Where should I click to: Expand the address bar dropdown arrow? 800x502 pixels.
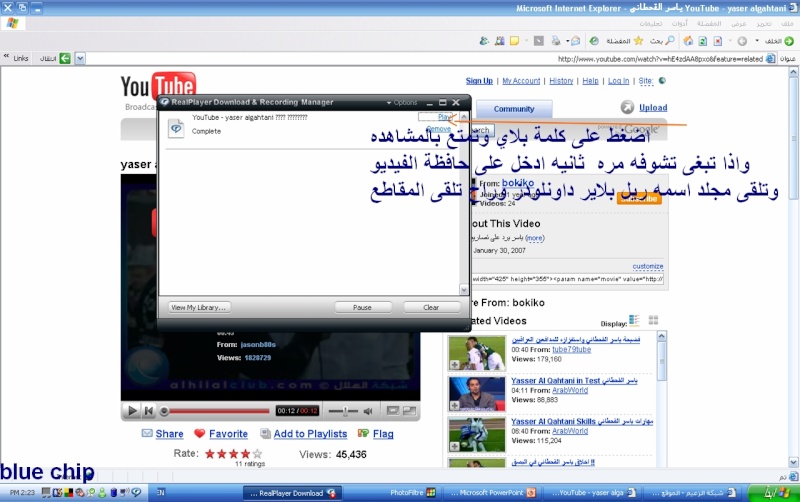tap(80, 59)
